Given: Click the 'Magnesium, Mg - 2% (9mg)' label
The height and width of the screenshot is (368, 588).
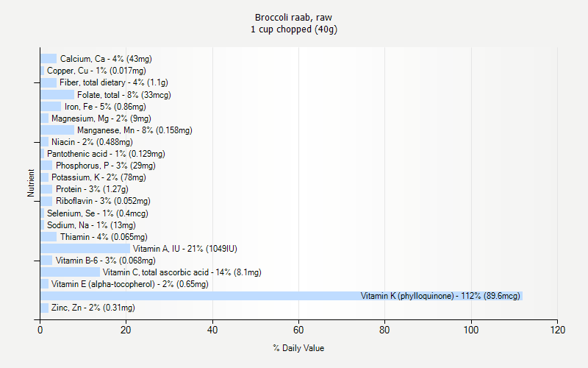Looking at the screenshot, I should click(x=101, y=118).
